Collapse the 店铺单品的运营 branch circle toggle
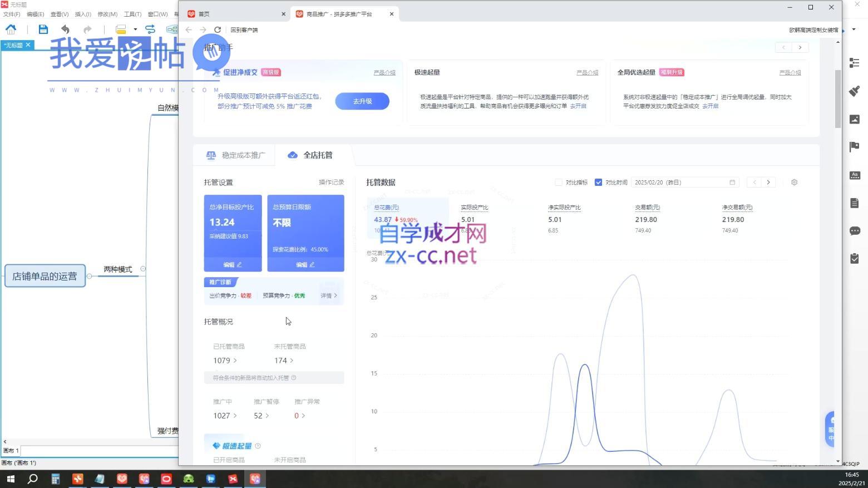The width and height of the screenshot is (868, 488). click(x=89, y=276)
